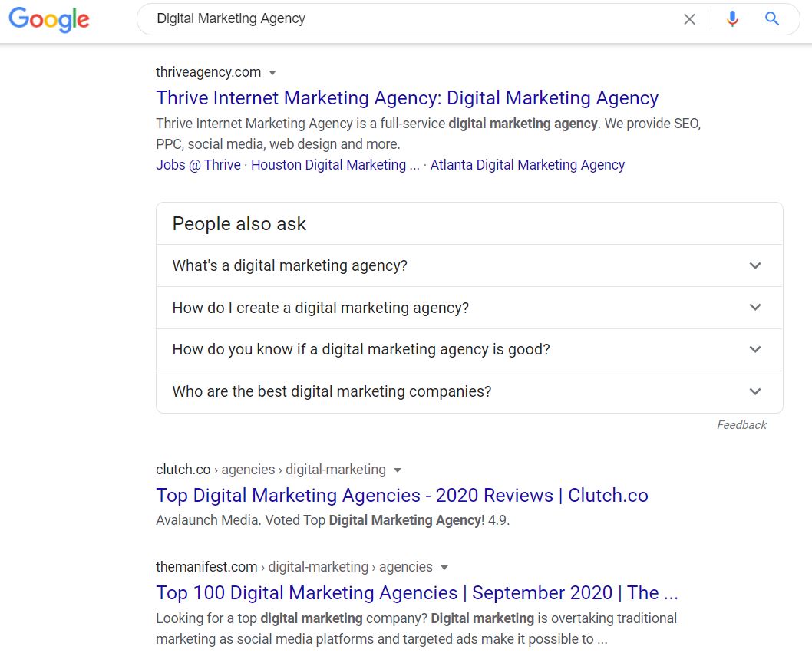Image resolution: width=812 pixels, height=666 pixels.
Task: Open the Top Digital Marketing Agencies Clutch.co result
Action: tap(402, 495)
